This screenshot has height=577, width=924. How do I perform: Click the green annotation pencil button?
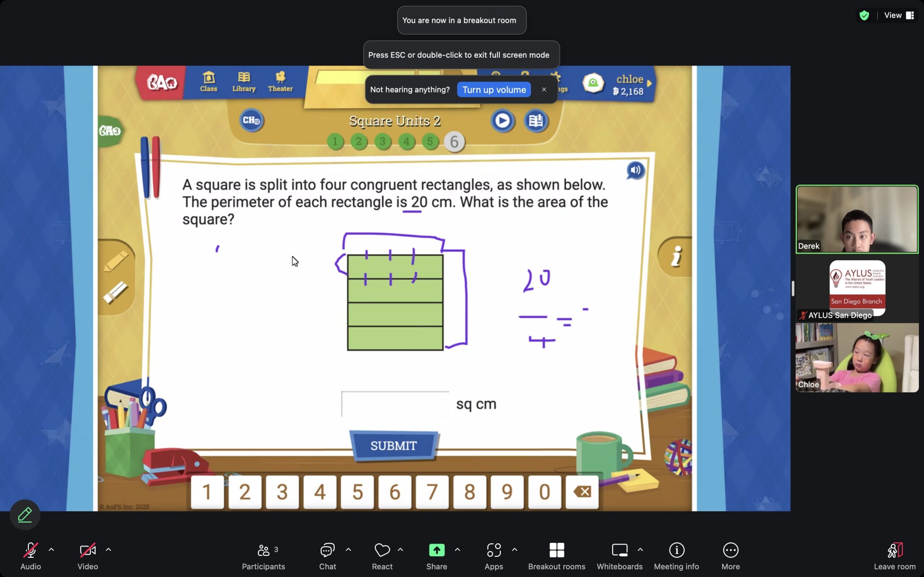[x=25, y=515]
